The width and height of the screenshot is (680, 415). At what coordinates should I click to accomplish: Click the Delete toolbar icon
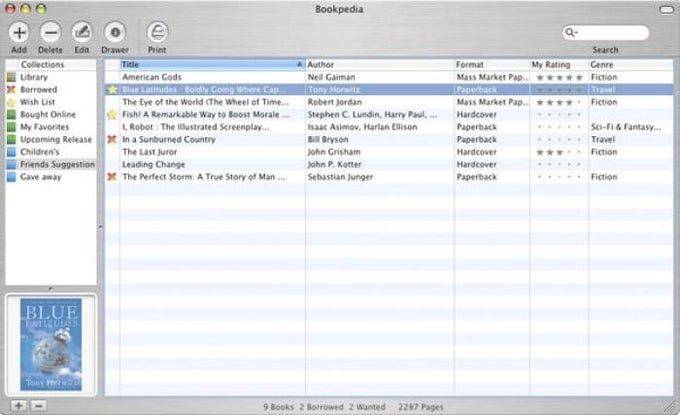(50, 33)
